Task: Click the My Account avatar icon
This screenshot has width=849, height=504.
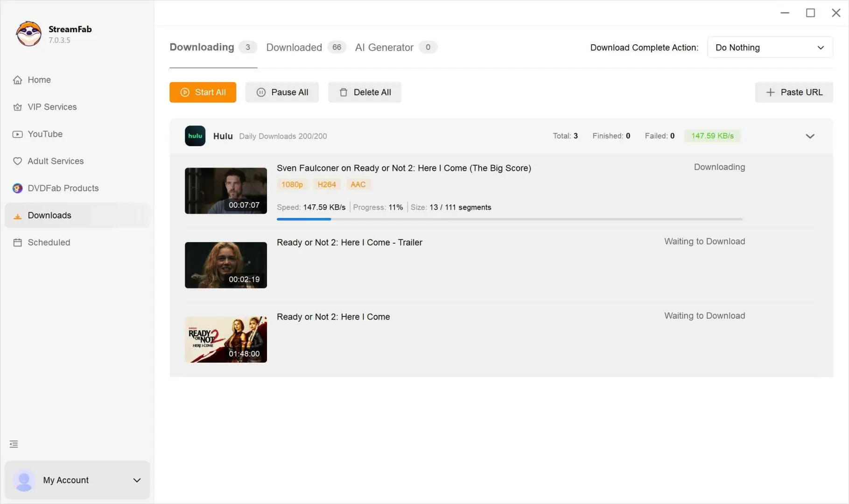Action: coord(24,480)
